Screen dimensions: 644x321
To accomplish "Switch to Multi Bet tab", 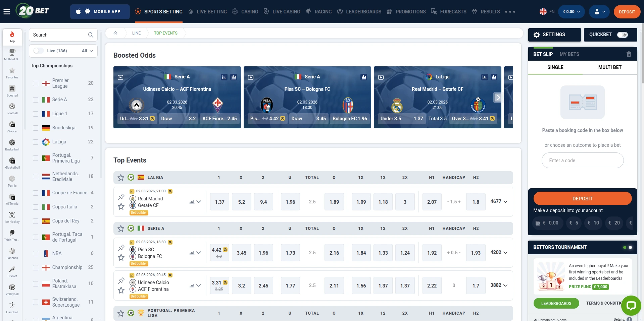I will click(x=609, y=67).
